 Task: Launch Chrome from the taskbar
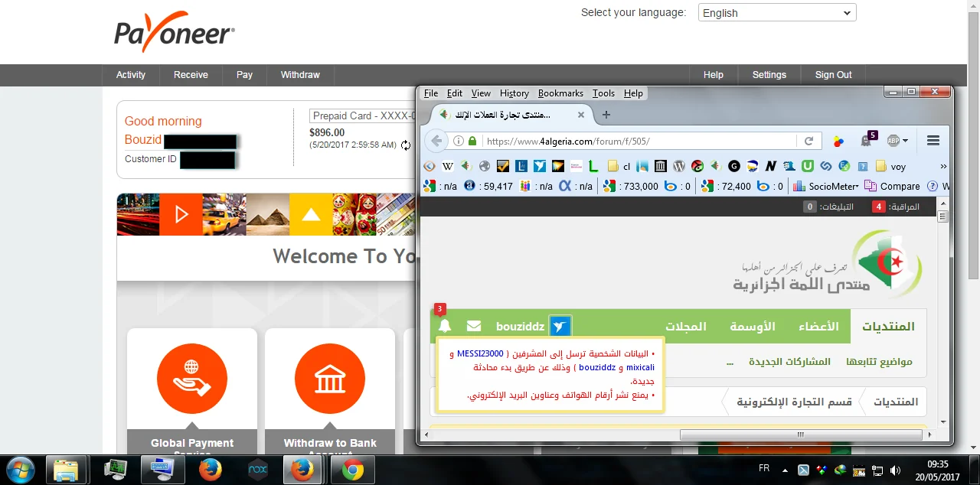(352, 469)
